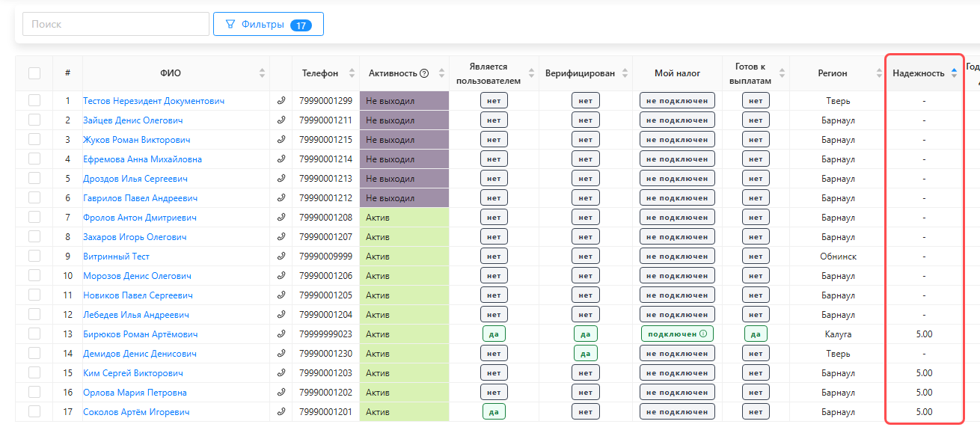Viewport: 980px width, 433px height.
Task: Click phone icon beside Тестов Нерезидент Документович
Action: pyautogui.click(x=281, y=100)
